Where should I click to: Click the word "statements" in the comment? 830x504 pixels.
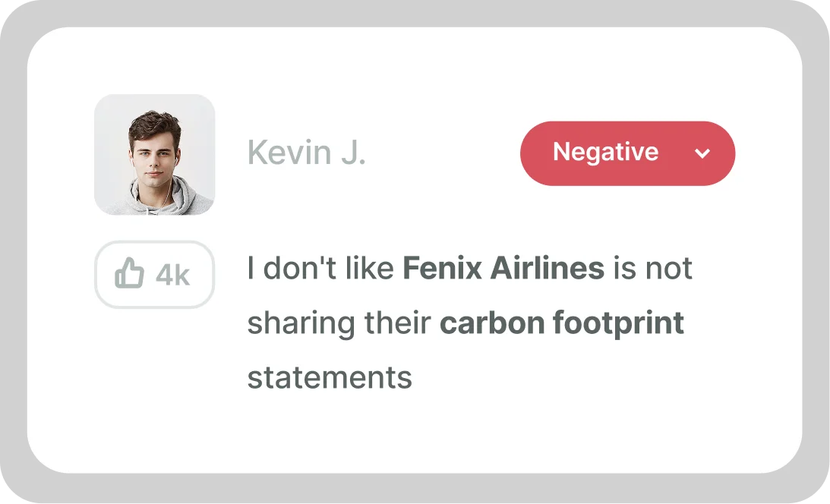coord(330,376)
